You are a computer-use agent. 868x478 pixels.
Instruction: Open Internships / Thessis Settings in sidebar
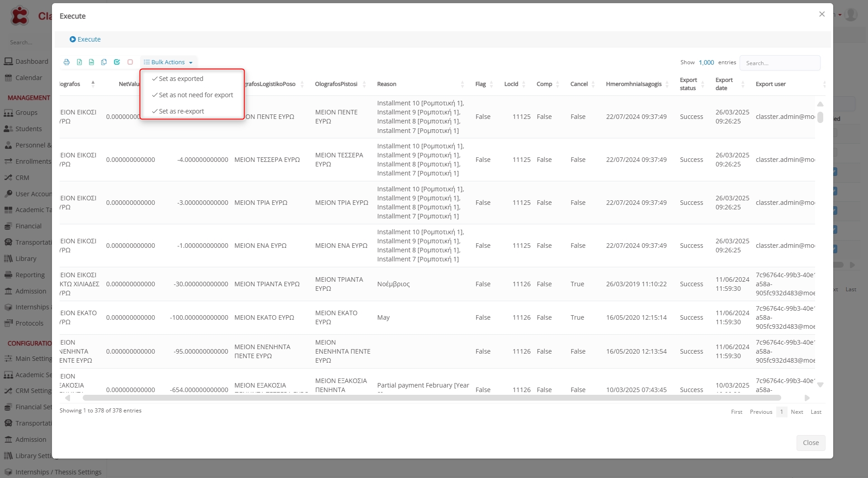[53, 472]
